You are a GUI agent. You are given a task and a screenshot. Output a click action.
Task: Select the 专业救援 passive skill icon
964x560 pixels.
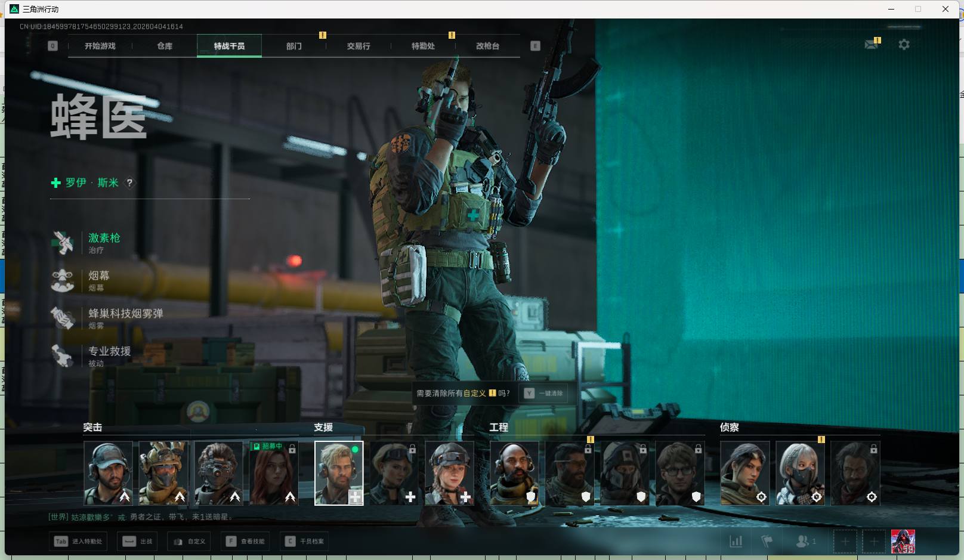(63, 355)
